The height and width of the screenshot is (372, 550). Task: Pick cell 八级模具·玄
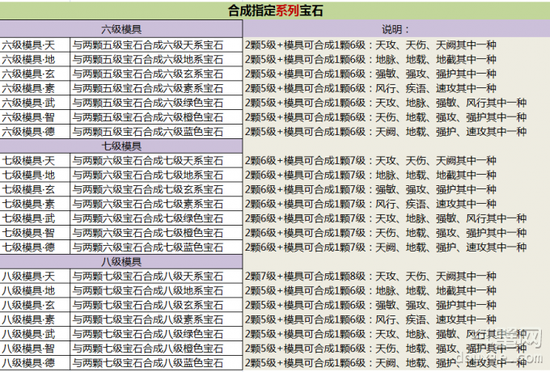pyautogui.click(x=35, y=305)
